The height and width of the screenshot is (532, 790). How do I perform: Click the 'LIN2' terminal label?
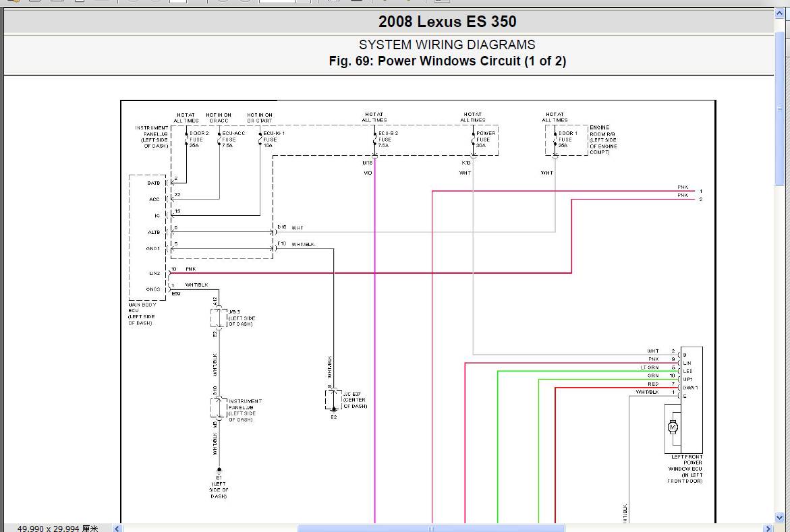click(154, 274)
